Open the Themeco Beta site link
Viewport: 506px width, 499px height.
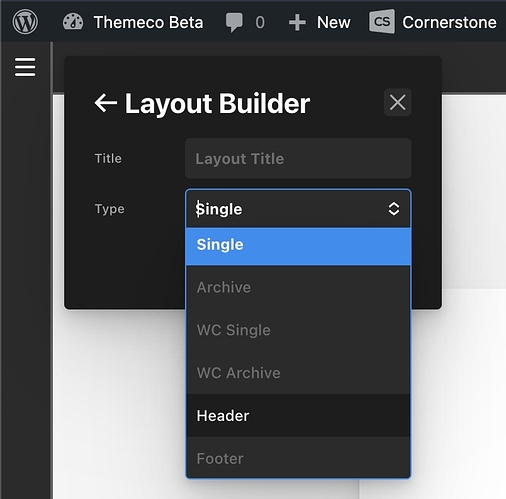click(x=148, y=22)
